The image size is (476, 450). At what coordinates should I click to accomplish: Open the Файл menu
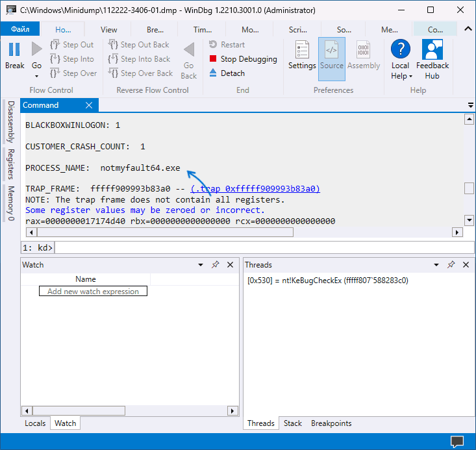20,29
